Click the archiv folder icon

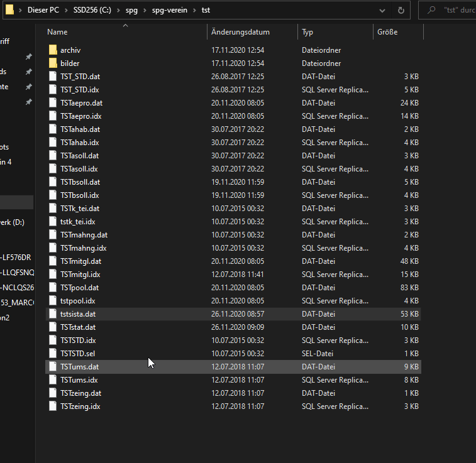(x=53, y=50)
